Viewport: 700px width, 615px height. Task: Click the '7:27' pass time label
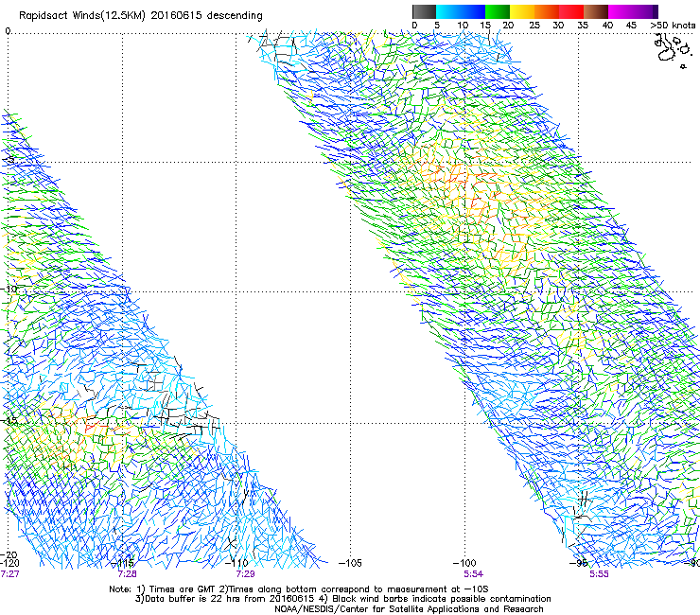click(x=9, y=574)
